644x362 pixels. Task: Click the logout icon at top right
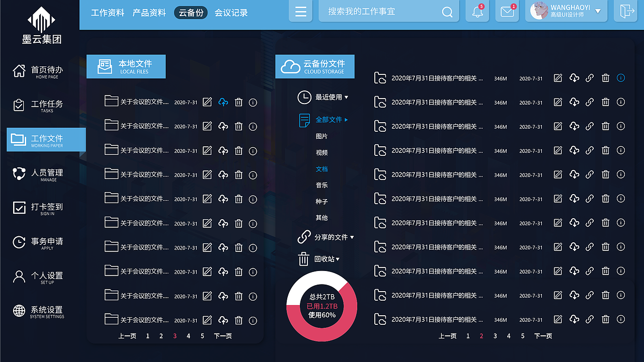[x=625, y=11]
